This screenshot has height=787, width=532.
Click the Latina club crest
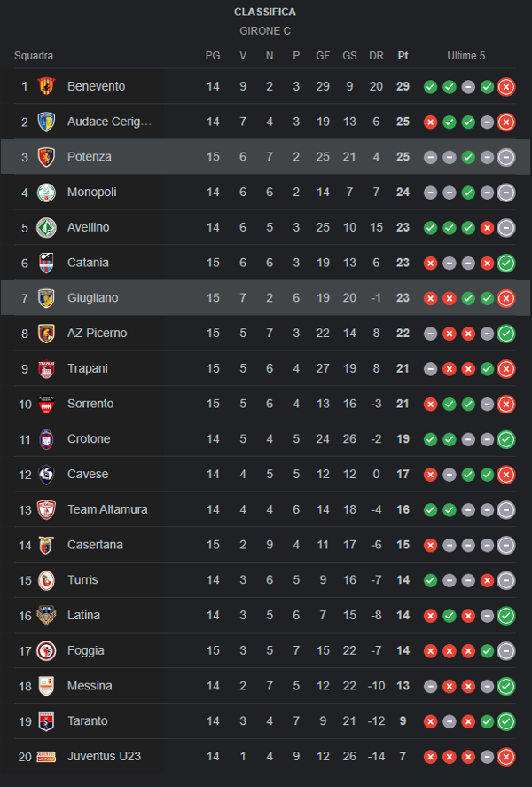click(x=46, y=615)
